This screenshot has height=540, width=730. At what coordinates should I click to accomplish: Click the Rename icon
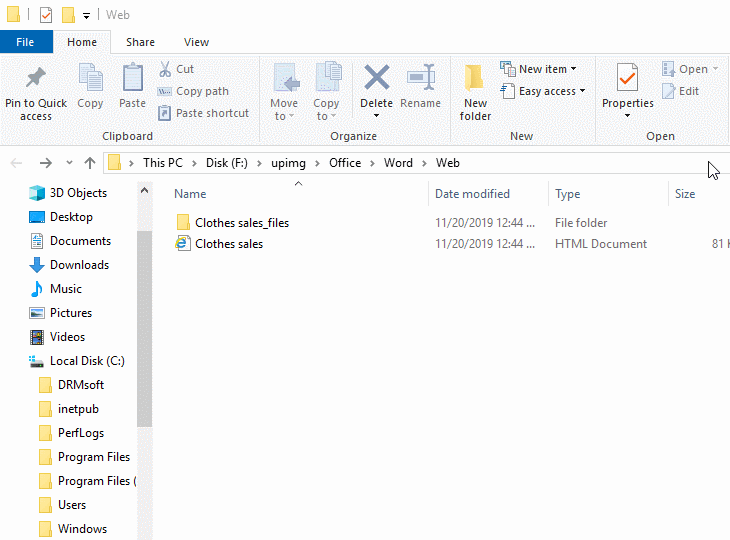tap(420, 78)
